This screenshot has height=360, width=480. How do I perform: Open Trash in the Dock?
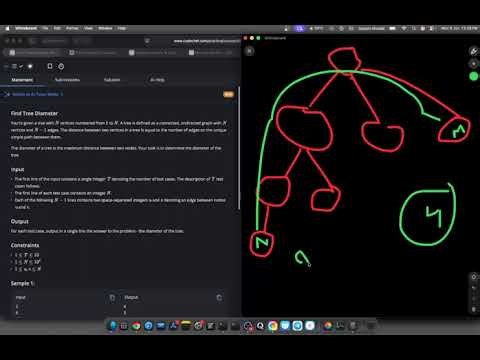point(370,326)
